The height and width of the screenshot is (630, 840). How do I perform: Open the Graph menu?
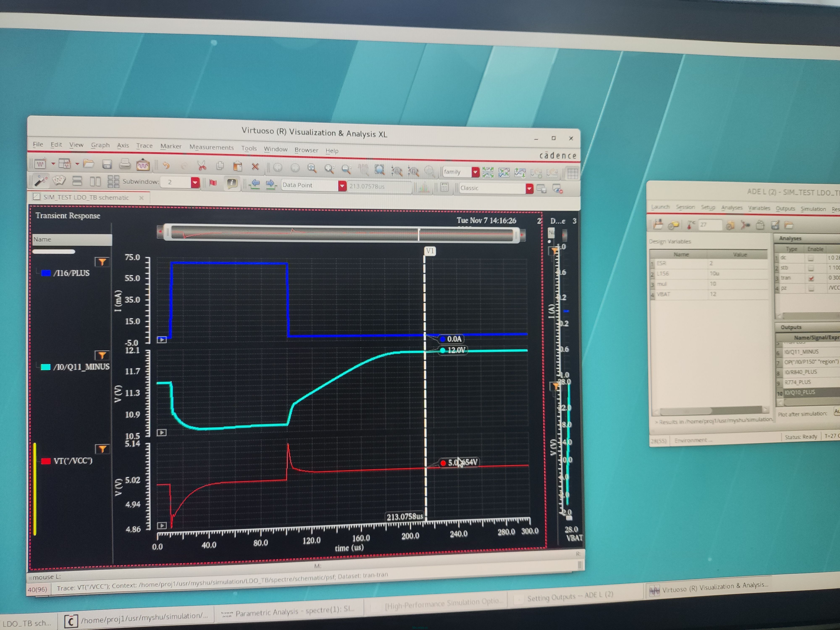pyautogui.click(x=100, y=145)
